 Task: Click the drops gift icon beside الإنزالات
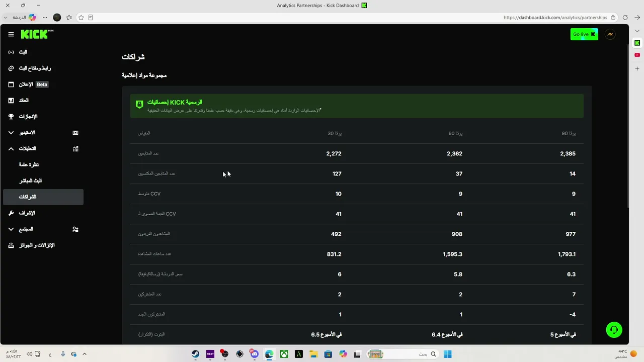tap(11, 245)
